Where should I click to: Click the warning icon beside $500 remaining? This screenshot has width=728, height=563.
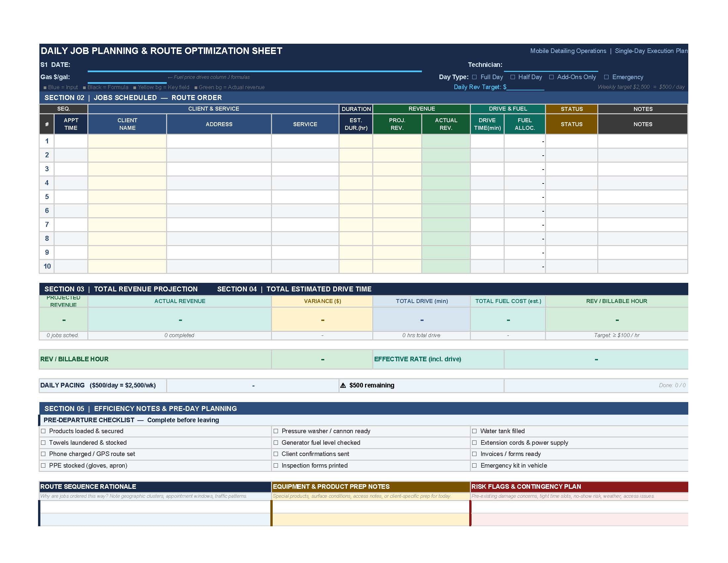(343, 385)
